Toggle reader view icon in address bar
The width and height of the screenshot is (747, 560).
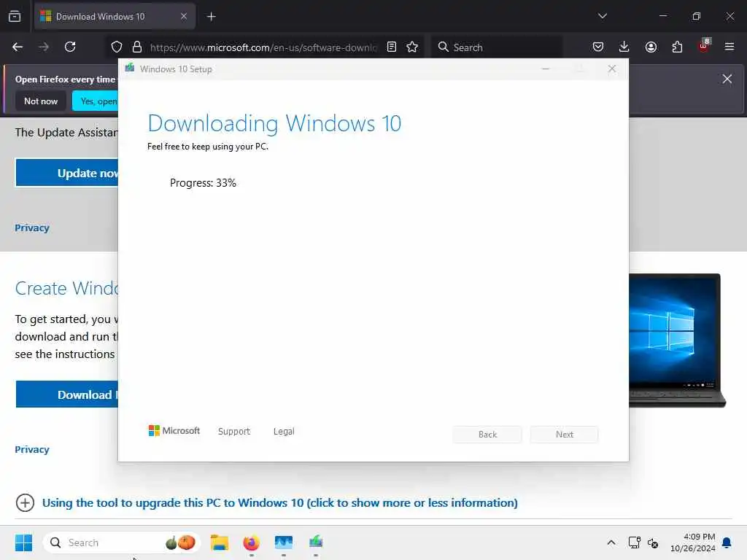[x=392, y=47]
